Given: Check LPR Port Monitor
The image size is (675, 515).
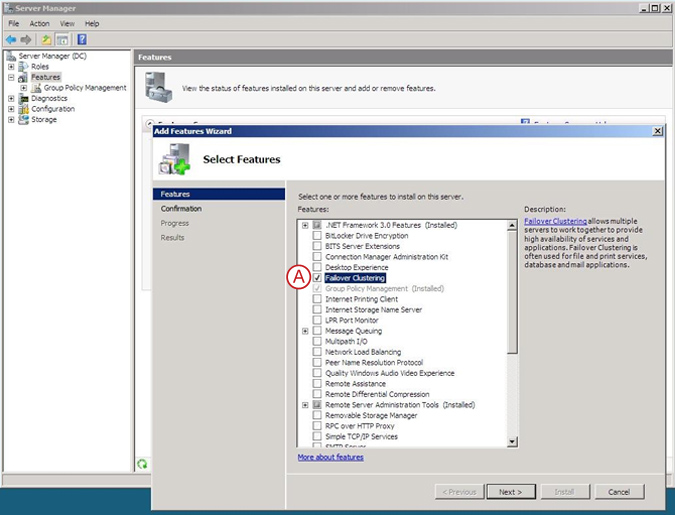Looking at the screenshot, I should point(317,320).
